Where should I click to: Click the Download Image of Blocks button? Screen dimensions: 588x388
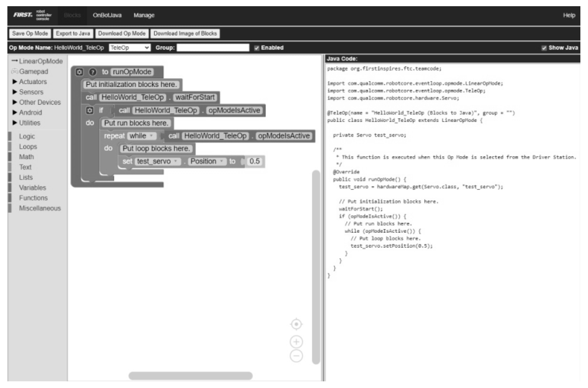coord(185,33)
